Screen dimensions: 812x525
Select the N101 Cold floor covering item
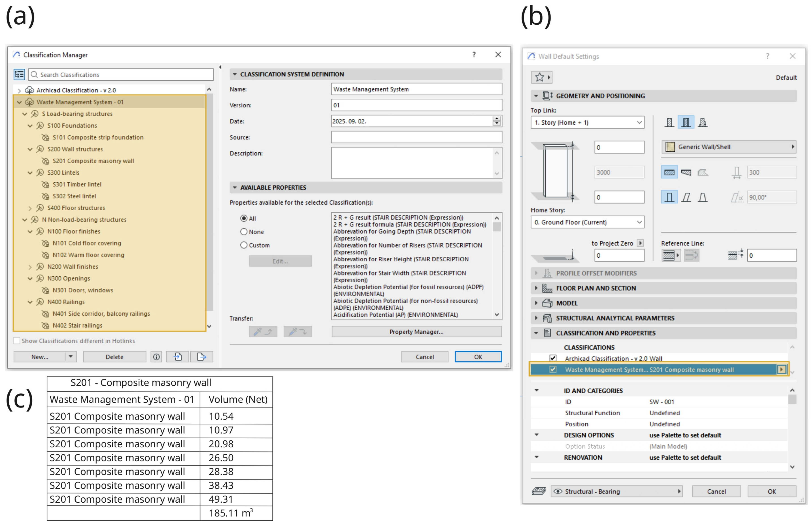click(x=87, y=243)
